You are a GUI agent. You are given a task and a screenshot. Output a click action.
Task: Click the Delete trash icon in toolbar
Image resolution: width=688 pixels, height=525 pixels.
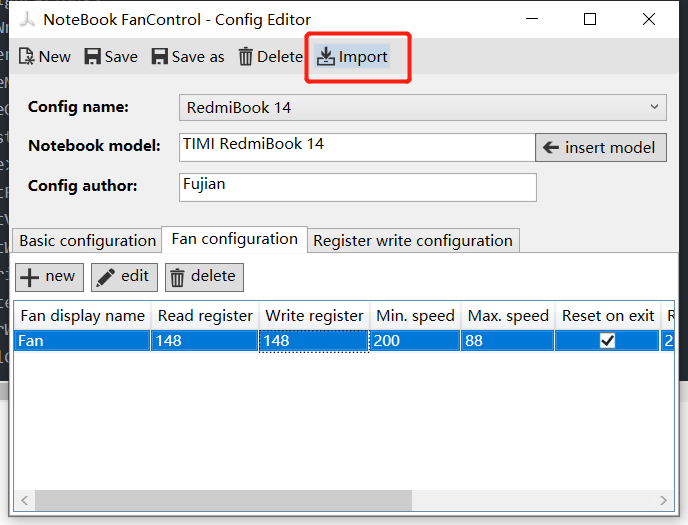point(245,57)
